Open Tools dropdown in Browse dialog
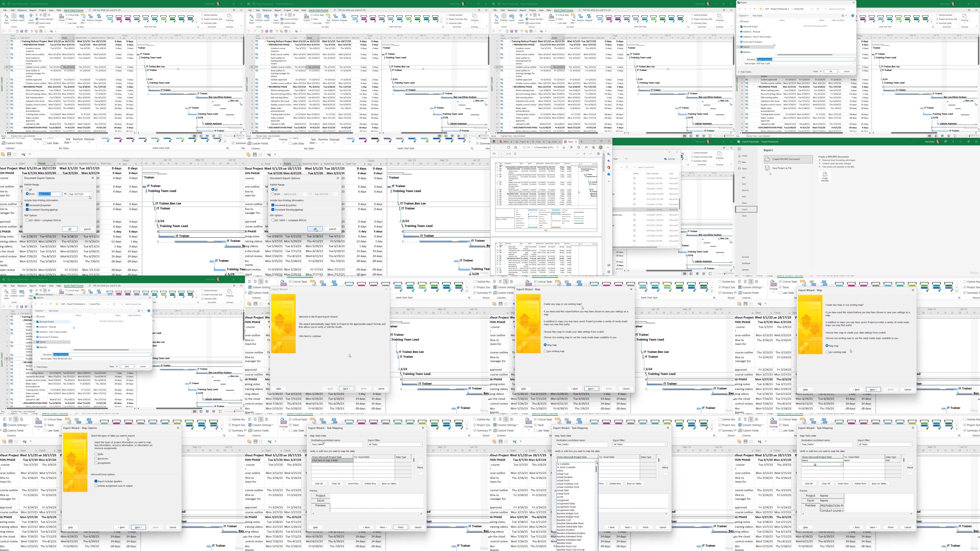The width and height of the screenshot is (980, 551). [817, 71]
